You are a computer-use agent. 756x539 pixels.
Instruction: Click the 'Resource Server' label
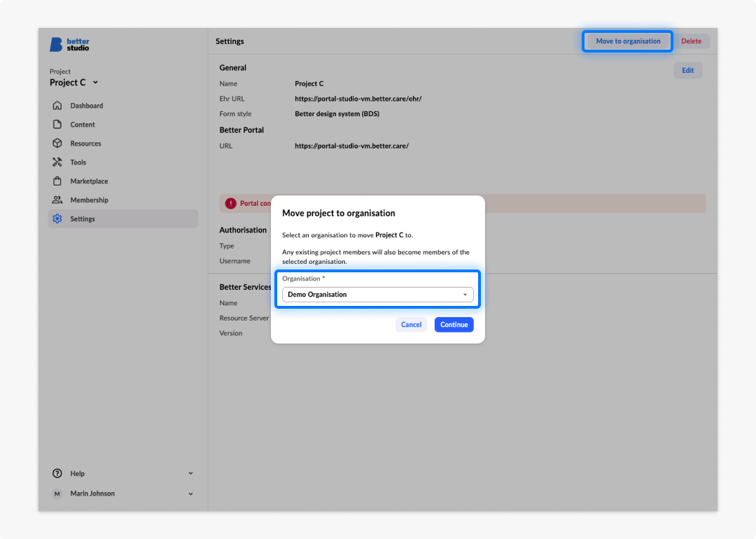coord(244,318)
